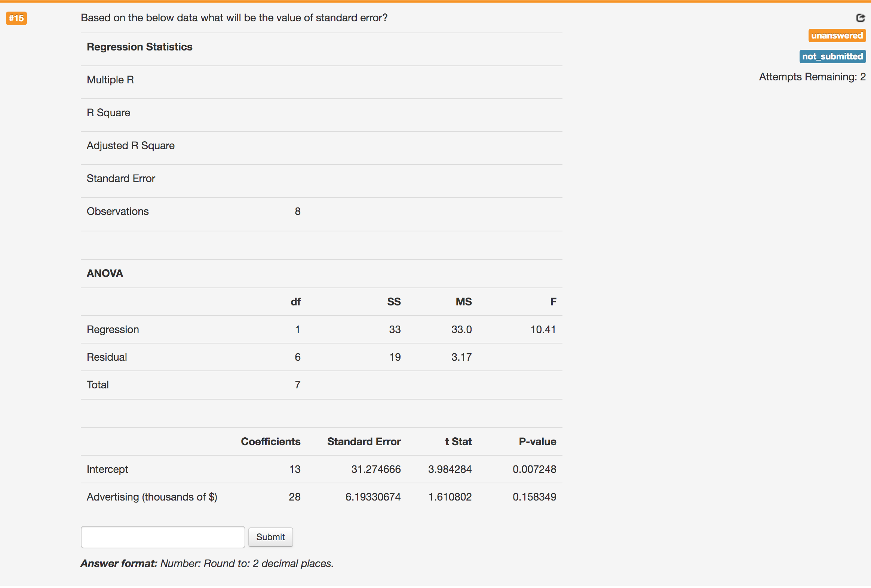871x588 pixels.
Task: Click the blue not_submitted status badge
Action: 832,56
